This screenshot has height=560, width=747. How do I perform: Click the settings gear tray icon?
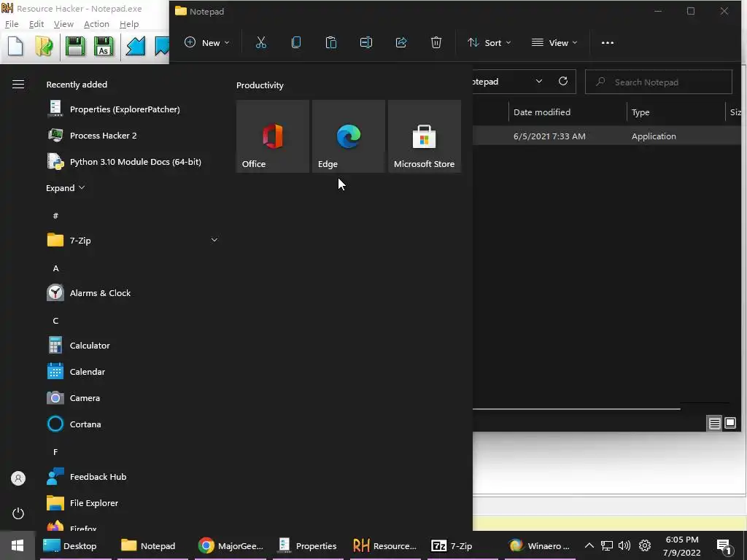pos(645,545)
